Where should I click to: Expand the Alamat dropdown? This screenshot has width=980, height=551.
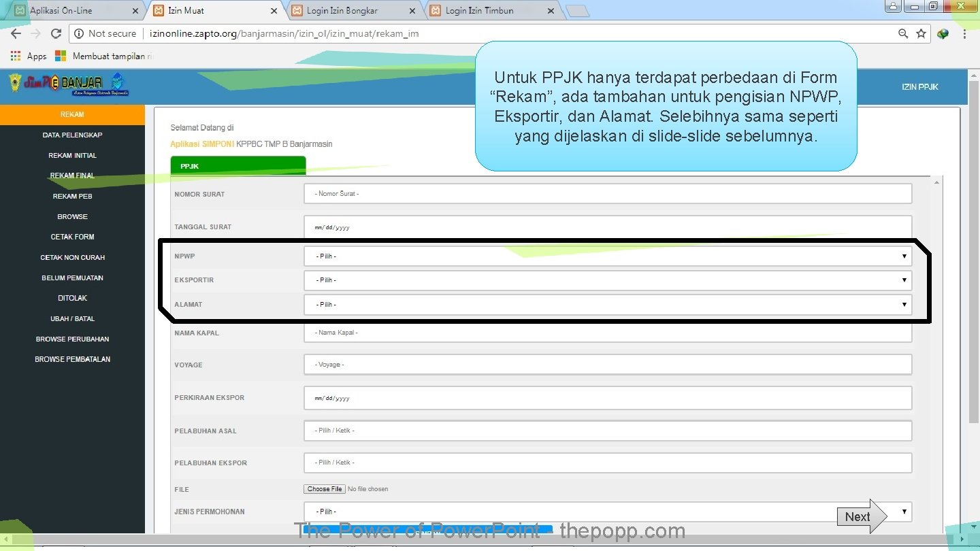608,305
